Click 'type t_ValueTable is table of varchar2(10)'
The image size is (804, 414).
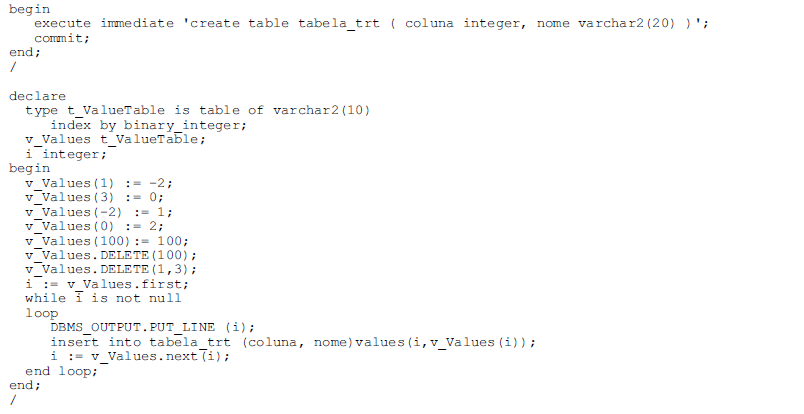coord(197,110)
